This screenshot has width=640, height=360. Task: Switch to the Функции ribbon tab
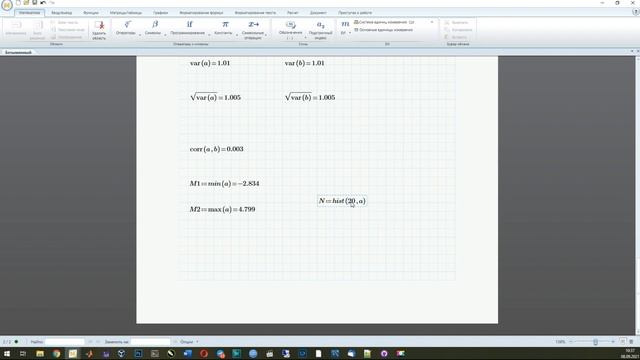click(91, 13)
